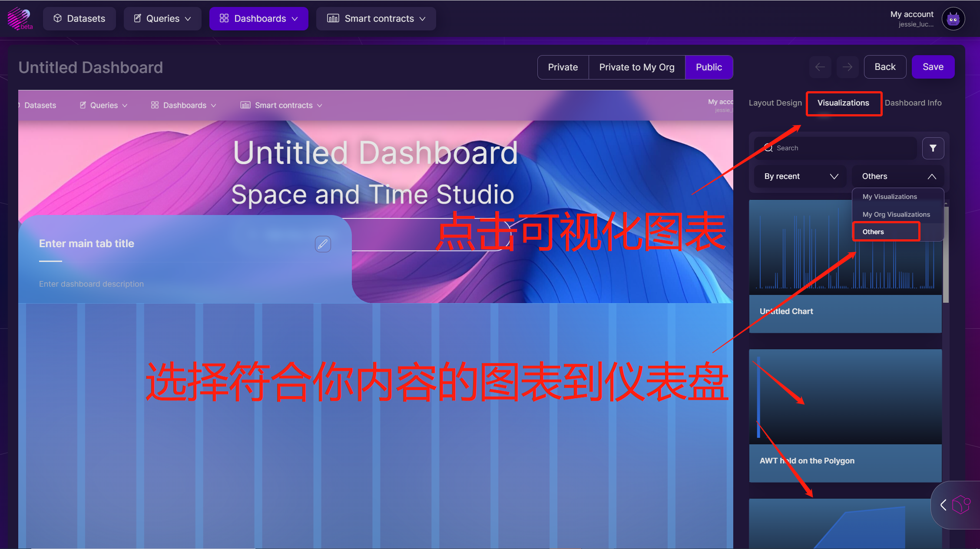Select My Org Visualizations option
Screen dimensions: 980x549
[x=896, y=215]
